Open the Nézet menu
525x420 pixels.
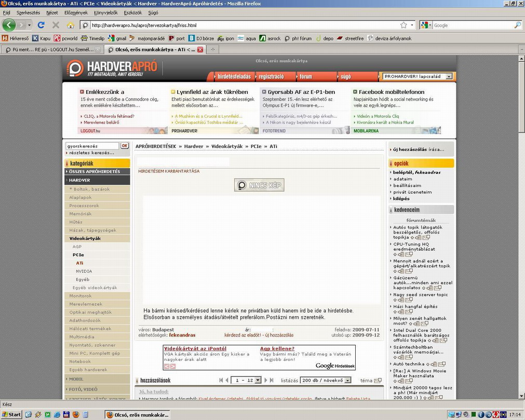point(52,12)
